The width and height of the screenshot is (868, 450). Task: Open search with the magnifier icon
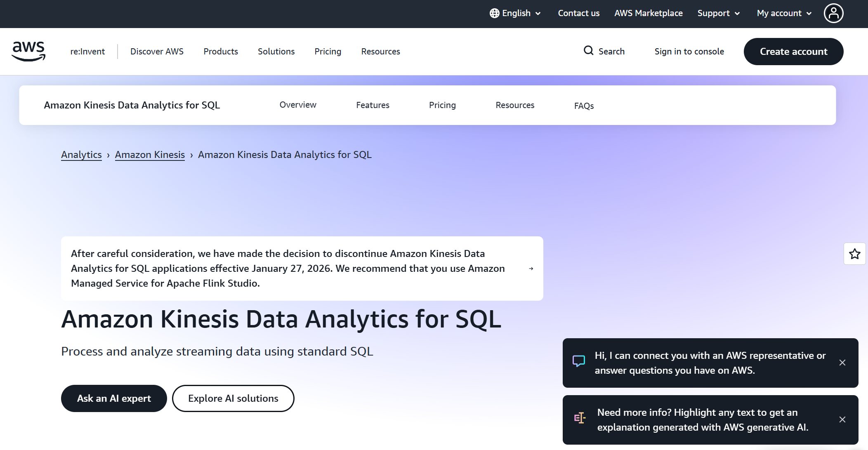[x=588, y=51]
